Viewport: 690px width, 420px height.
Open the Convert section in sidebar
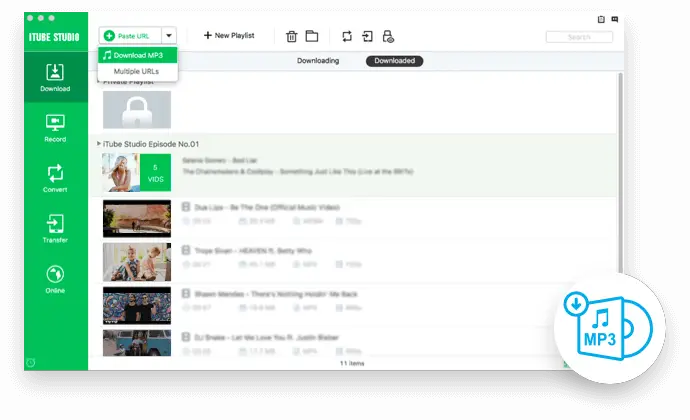click(55, 178)
